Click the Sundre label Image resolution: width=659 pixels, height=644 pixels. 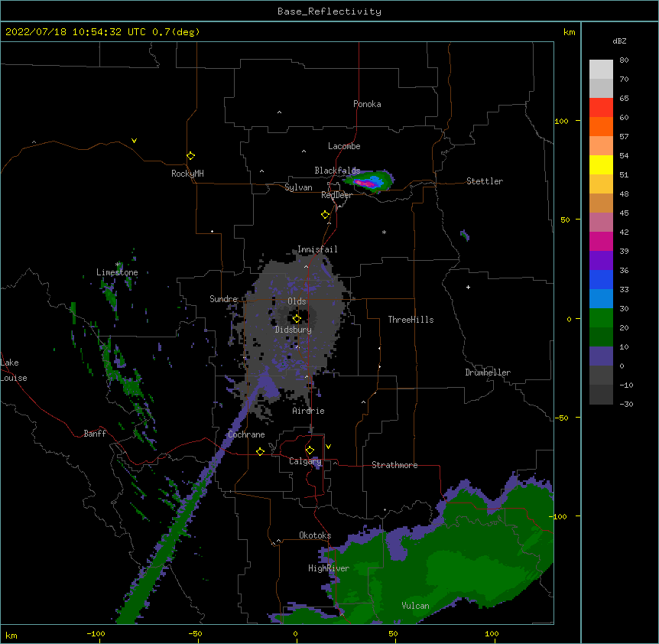[223, 299]
